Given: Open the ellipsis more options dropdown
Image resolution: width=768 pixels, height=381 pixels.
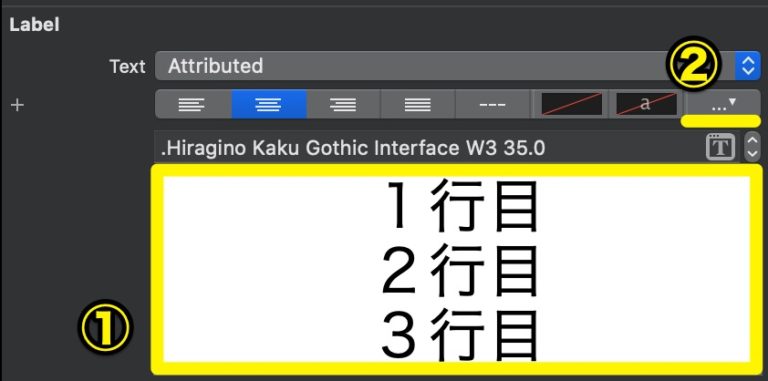Looking at the screenshot, I should tap(723, 104).
